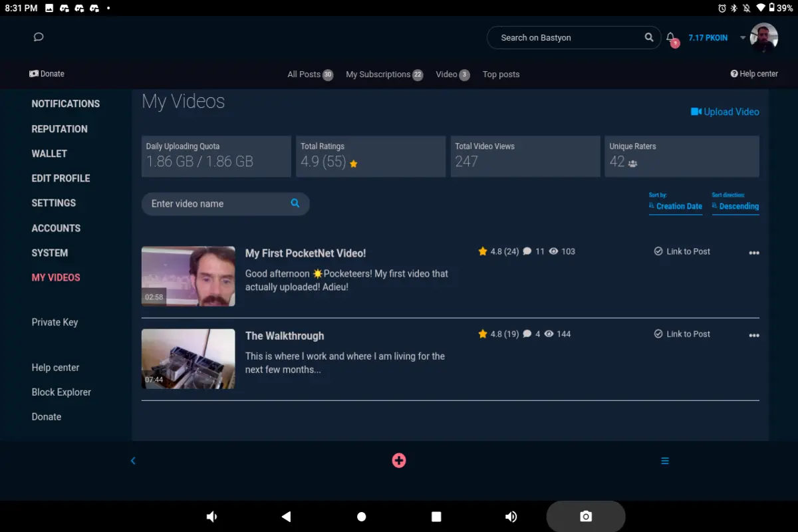
Task: Click Total Ratings star icon
Action: [354, 164]
